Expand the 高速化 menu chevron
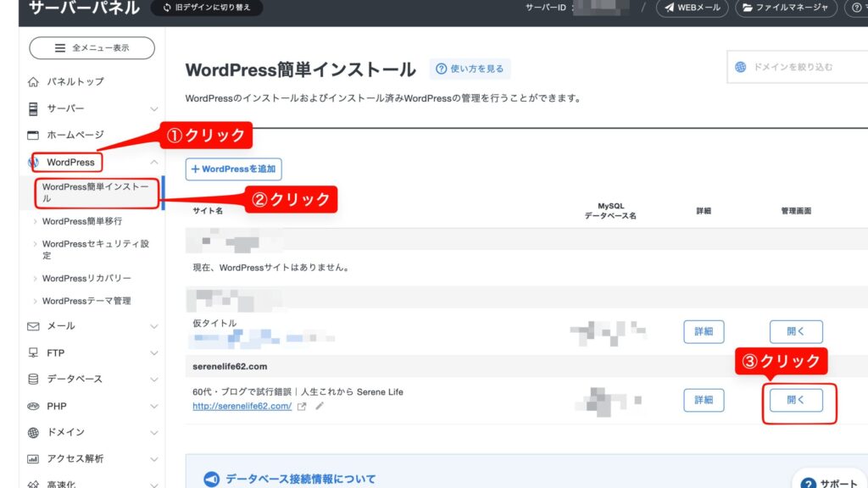 154,485
